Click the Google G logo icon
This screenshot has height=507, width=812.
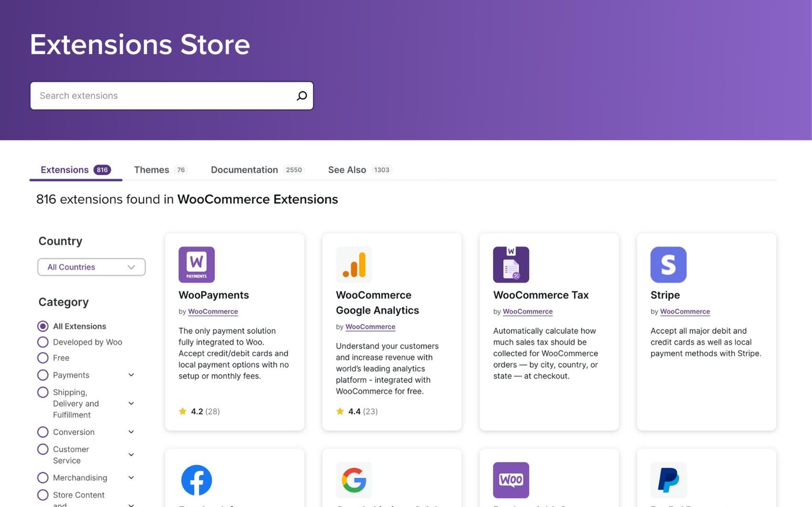353,480
